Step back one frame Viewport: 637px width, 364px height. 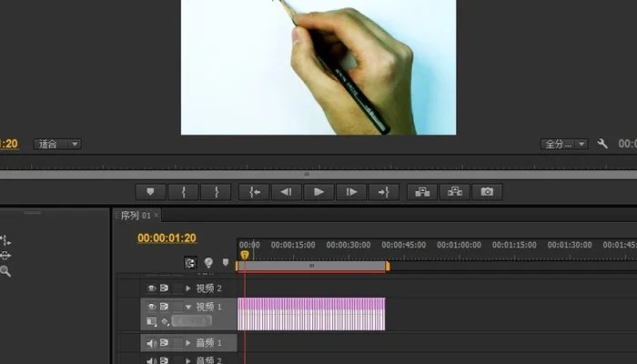click(x=285, y=192)
